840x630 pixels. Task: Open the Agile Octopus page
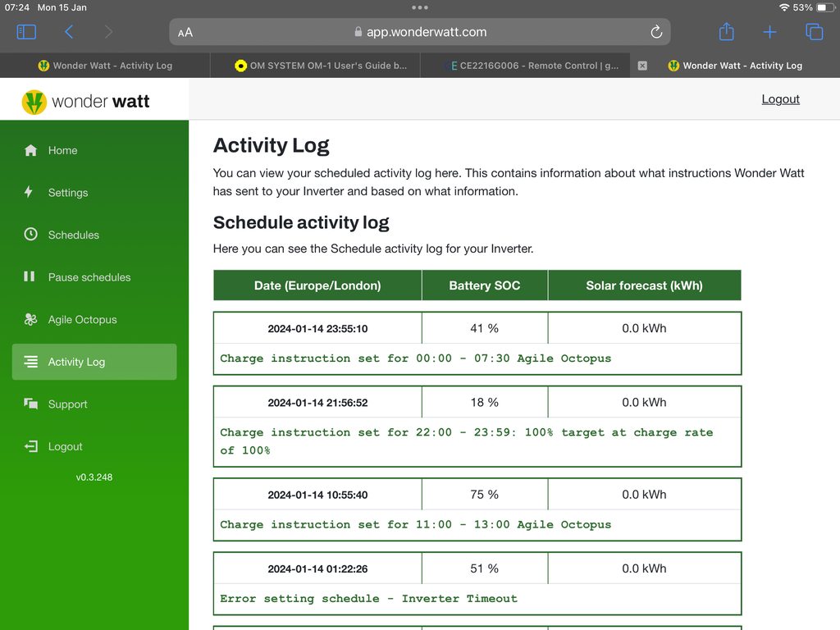[82, 320]
